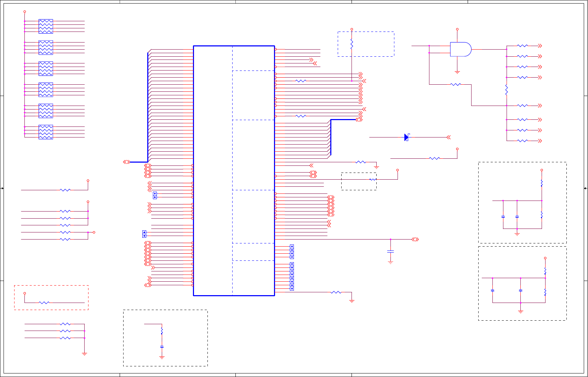
Task: Select the power node inside the red dashed box
Action: click(25, 293)
